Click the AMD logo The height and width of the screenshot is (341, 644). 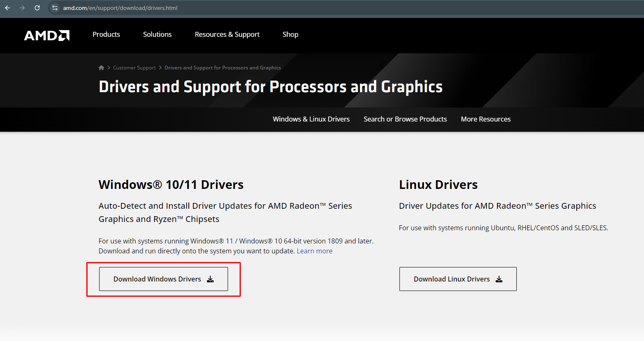coord(47,35)
